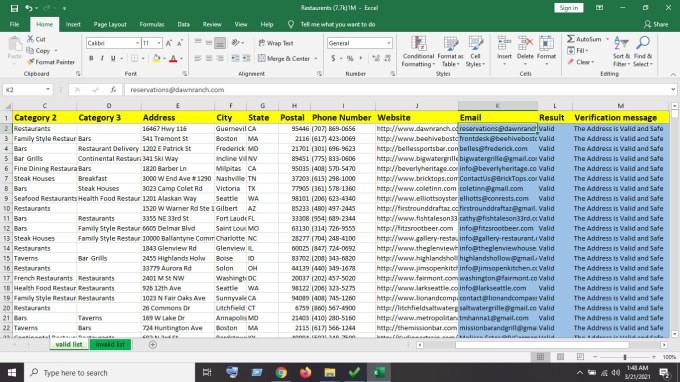Open the font name dropdown (Calibri)

(137, 43)
